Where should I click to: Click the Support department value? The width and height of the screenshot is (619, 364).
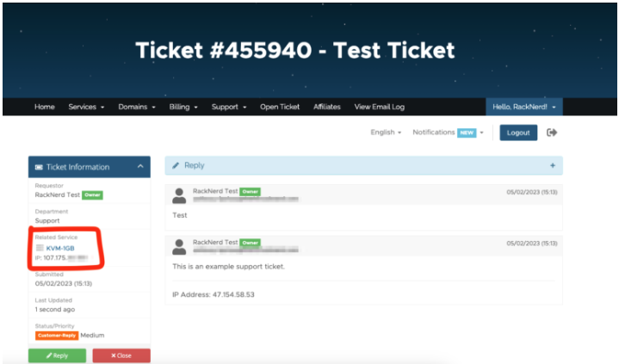click(47, 220)
